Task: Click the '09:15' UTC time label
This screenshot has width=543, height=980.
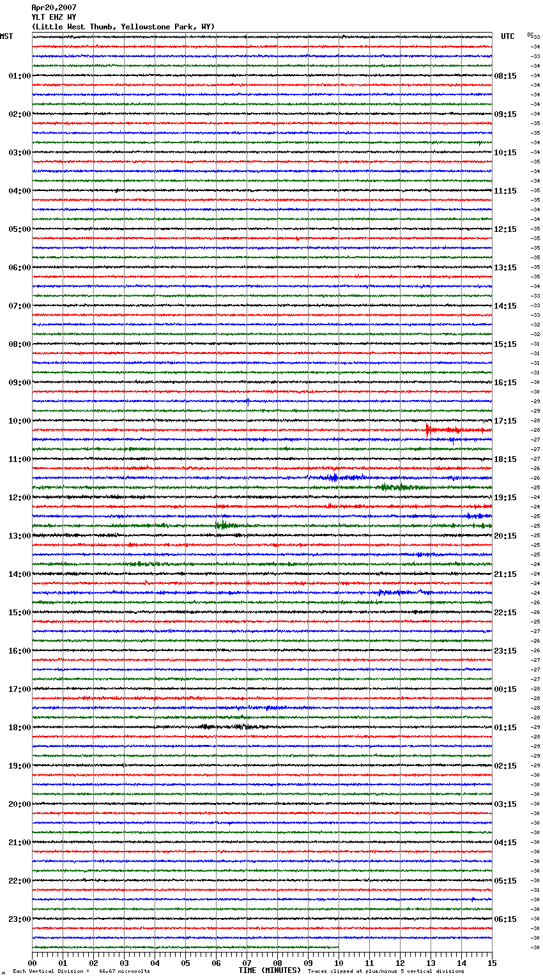Action: (x=505, y=114)
